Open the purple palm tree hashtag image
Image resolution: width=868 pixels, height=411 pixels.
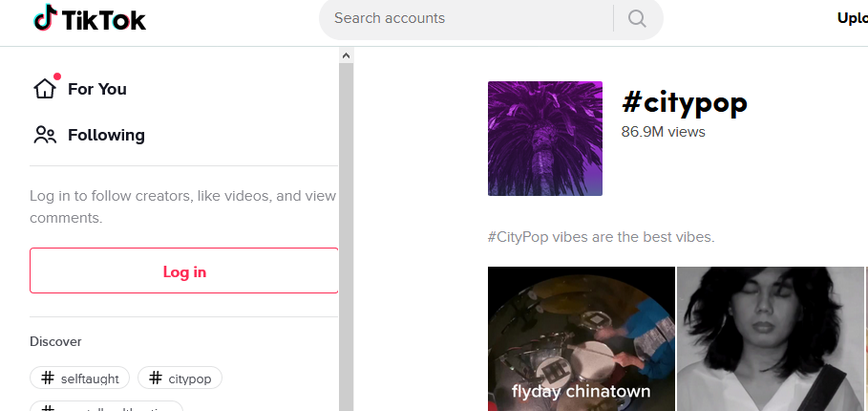pos(544,139)
